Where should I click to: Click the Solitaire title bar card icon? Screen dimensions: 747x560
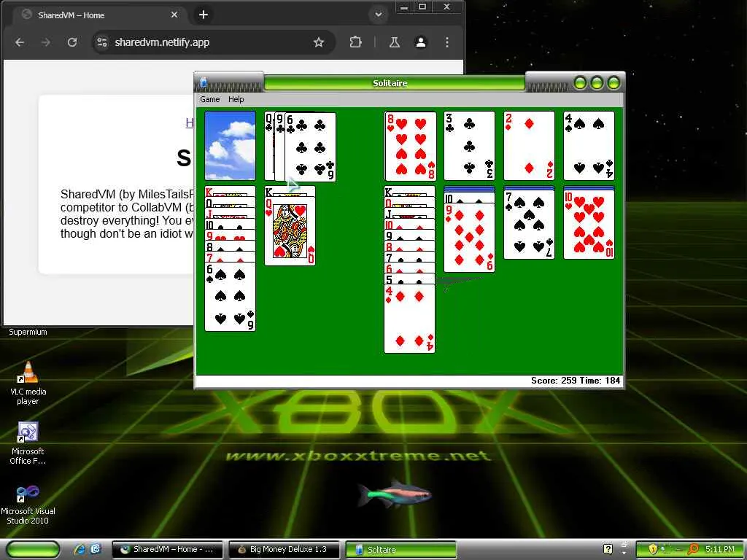point(204,82)
